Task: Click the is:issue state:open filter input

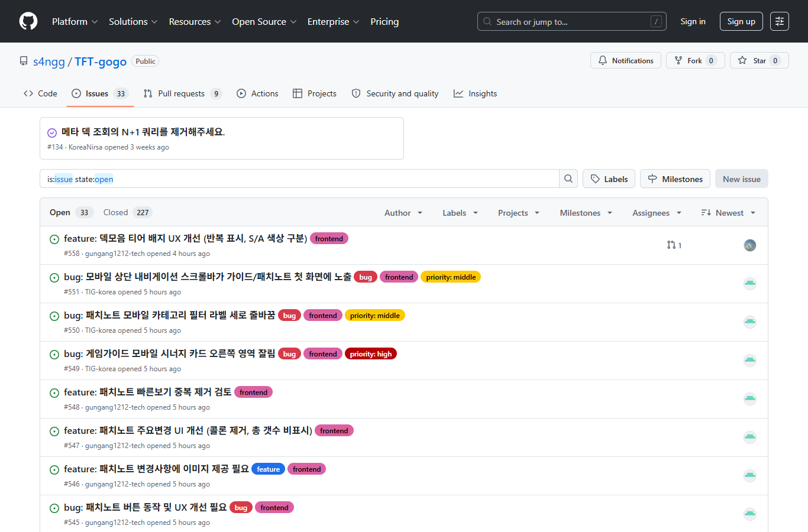Action: pyautogui.click(x=299, y=179)
